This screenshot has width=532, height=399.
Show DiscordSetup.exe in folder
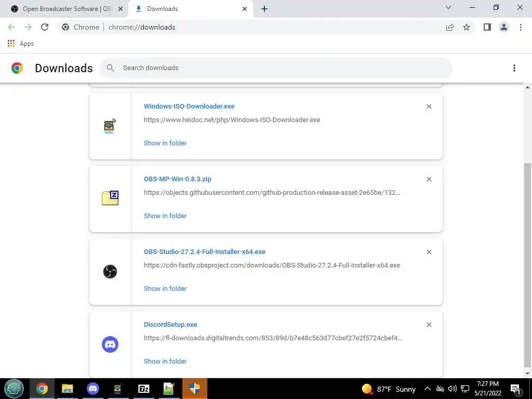click(165, 362)
